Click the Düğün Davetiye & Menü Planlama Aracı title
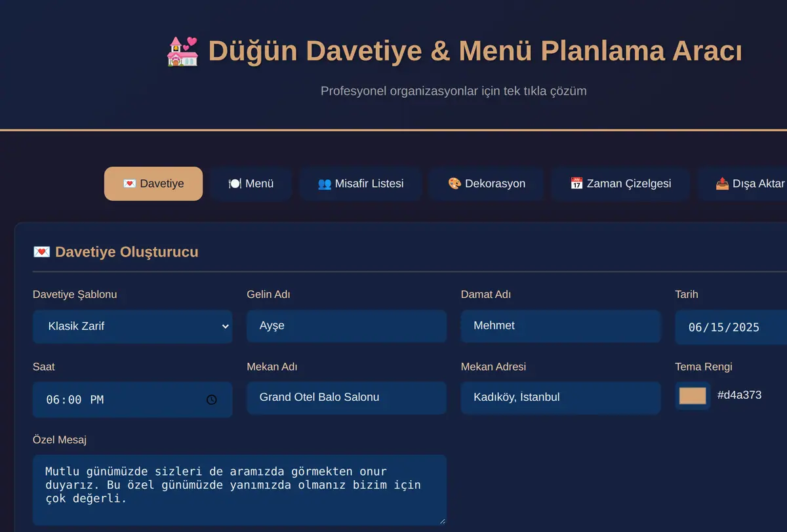The image size is (787, 532). click(475, 51)
